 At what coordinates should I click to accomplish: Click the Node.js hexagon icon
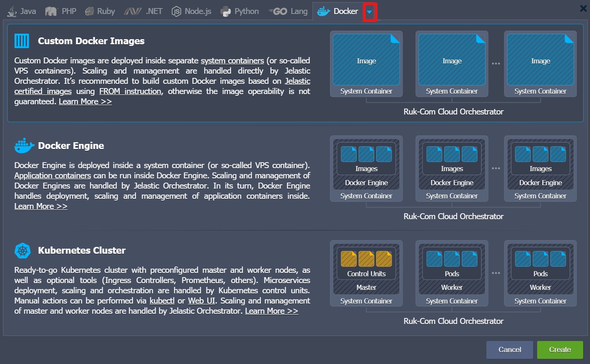(x=176, y=11)
